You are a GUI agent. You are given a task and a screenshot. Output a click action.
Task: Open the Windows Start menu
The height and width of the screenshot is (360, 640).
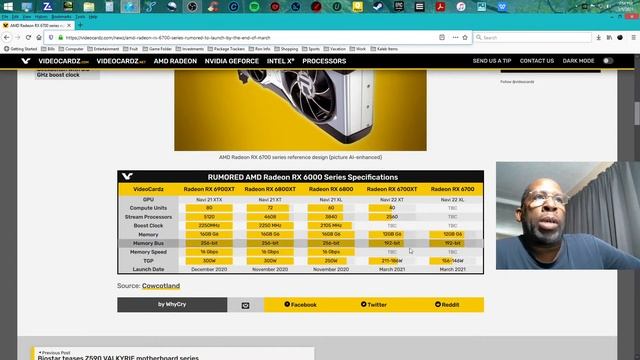pos(8,6)
